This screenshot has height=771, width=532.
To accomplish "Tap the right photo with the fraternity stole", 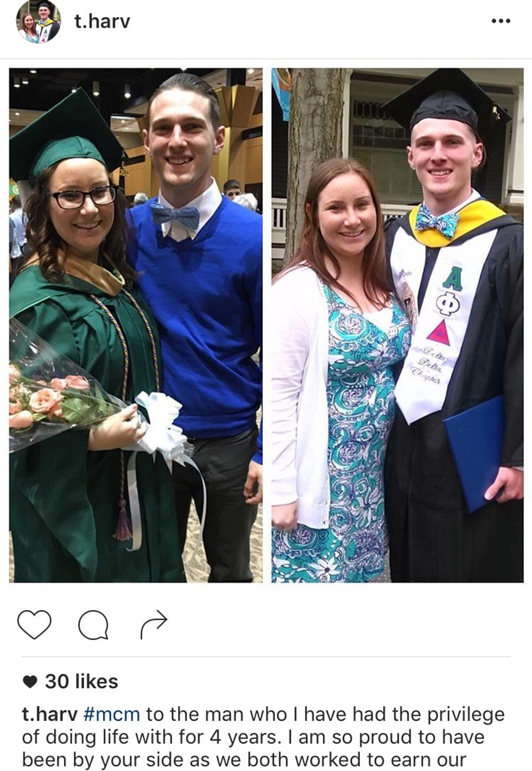I will point(397,325).
